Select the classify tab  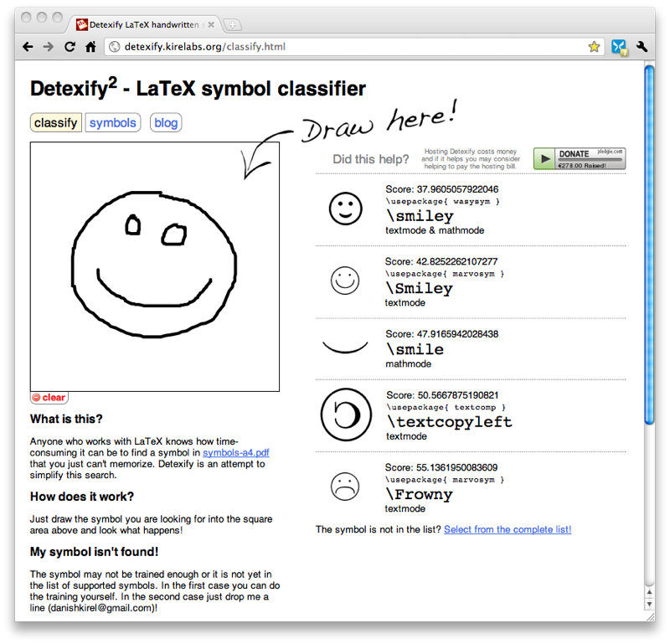pos(55,122)
